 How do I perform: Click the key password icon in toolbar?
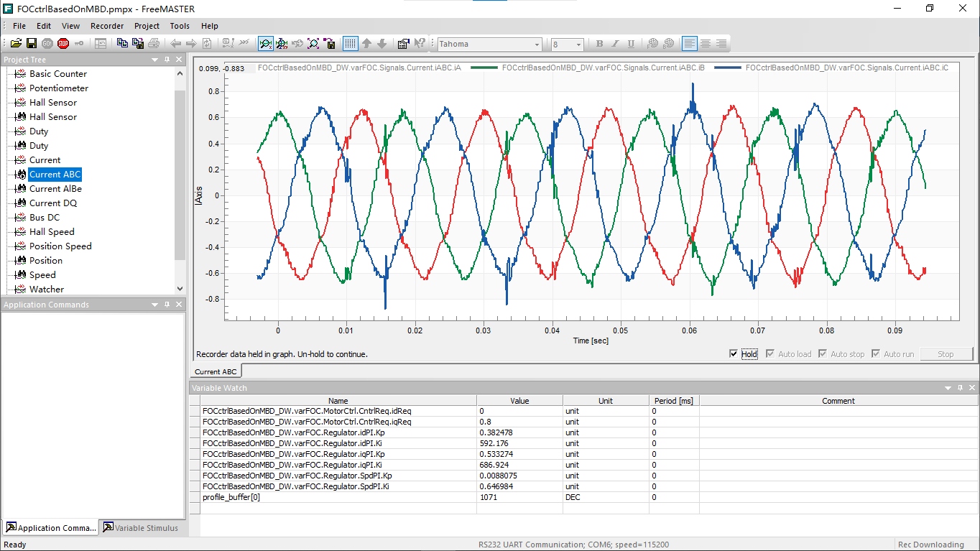tap(79, 44)
